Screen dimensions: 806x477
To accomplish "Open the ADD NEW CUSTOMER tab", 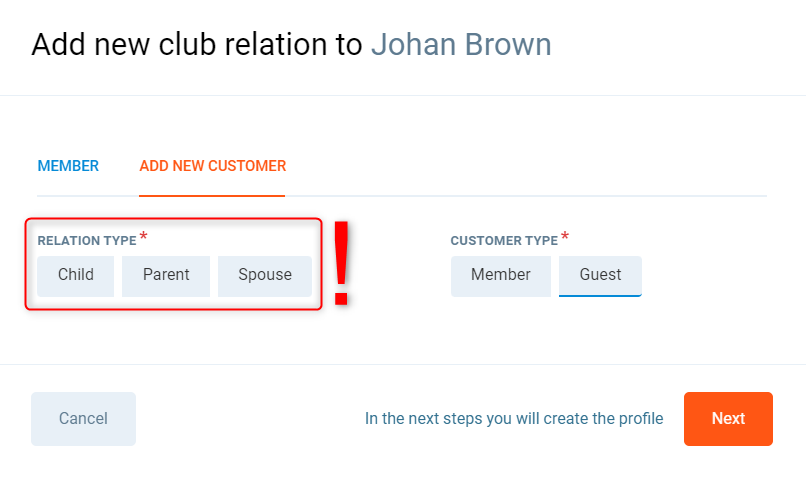I will coord(213,166).
